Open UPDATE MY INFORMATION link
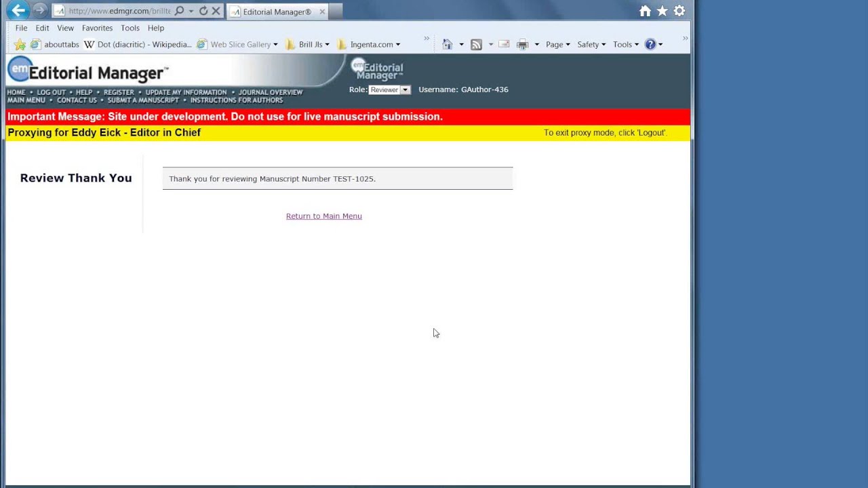The image size is (868, 488). click(x=186, y=92)
